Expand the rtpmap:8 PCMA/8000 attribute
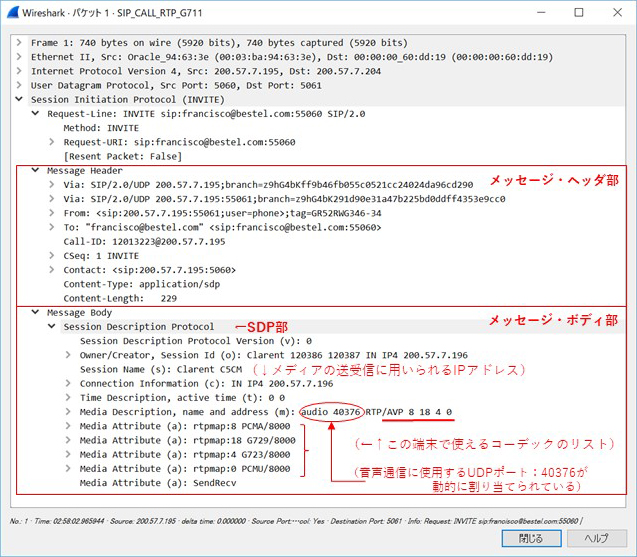The height and width of the screenshot is (557, 637). [x=68, y=426]
